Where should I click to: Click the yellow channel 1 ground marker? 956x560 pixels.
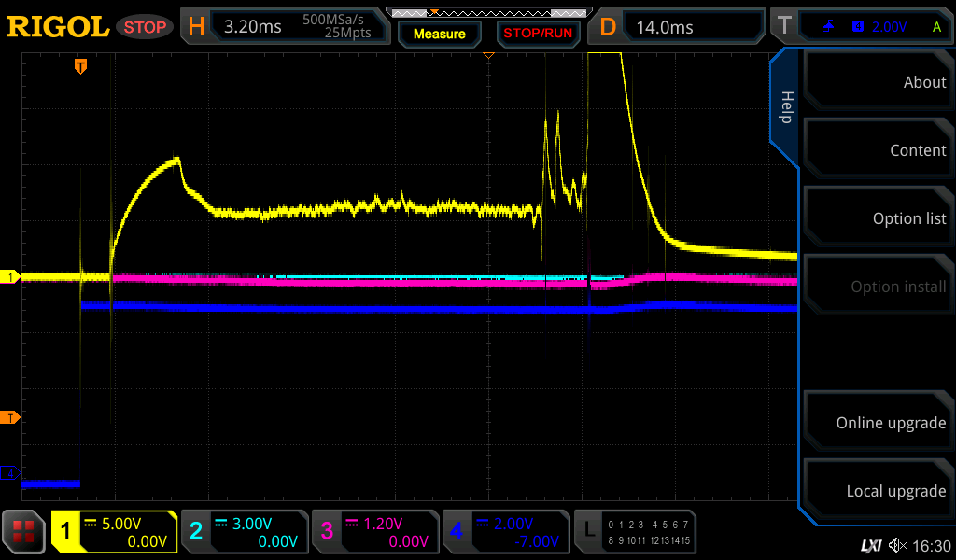pos(10,277)
